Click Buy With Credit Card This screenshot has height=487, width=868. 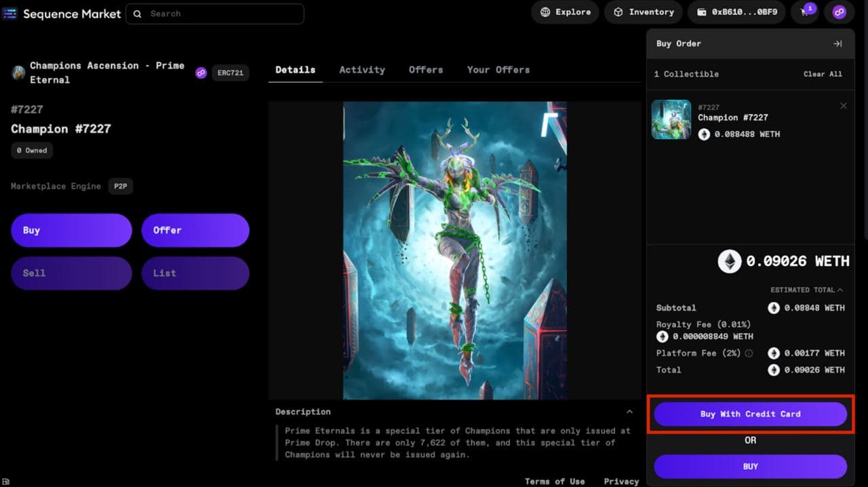(x=750, y=414)
